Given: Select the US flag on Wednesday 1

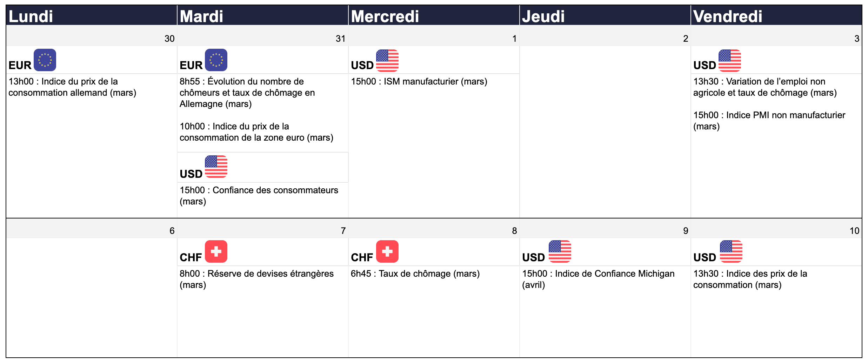Looking at the screenshot, I should pos(387,60).
